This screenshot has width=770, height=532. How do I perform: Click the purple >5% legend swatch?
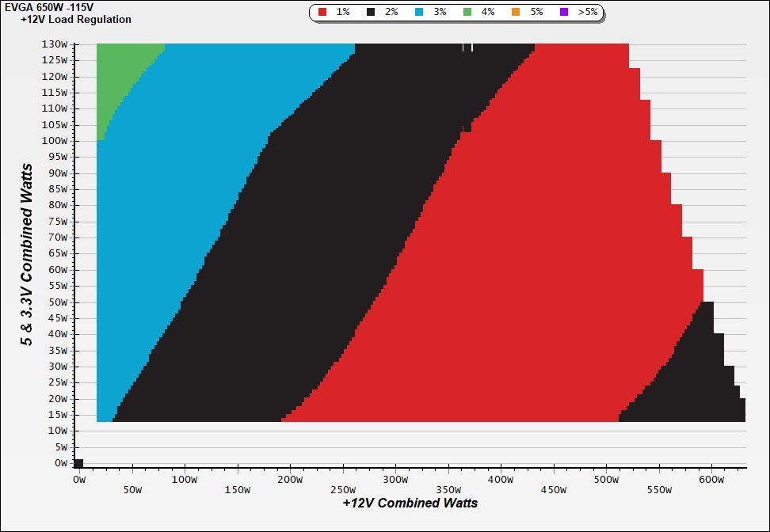point(564,12)
